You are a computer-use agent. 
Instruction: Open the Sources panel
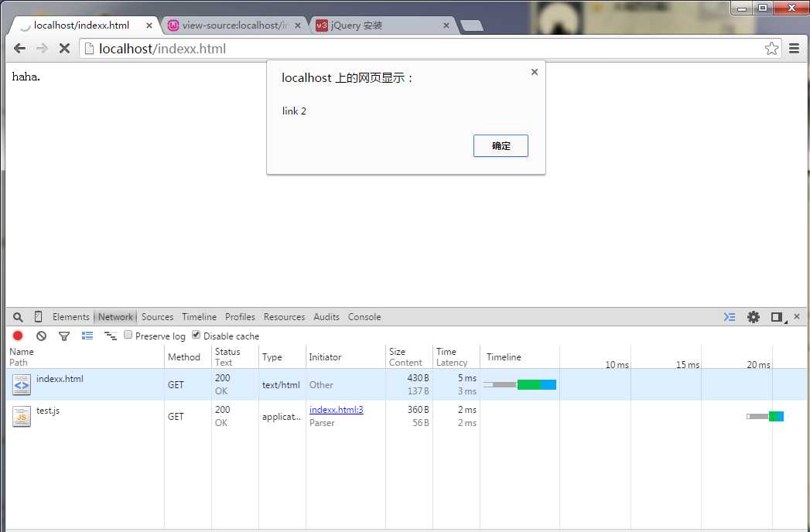pos(158,316)
